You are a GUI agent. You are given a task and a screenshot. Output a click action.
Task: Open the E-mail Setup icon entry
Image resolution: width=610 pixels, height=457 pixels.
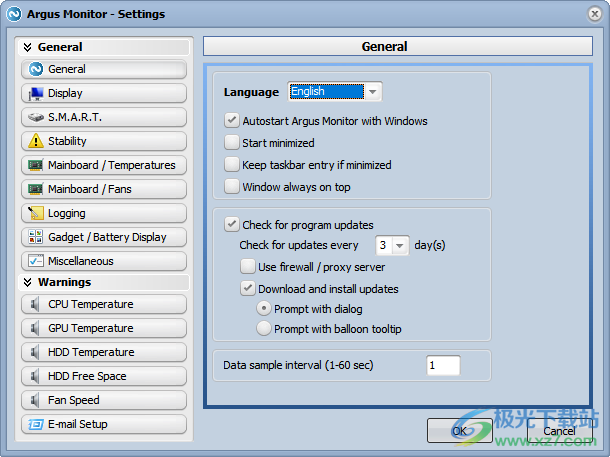pos(35,424)
